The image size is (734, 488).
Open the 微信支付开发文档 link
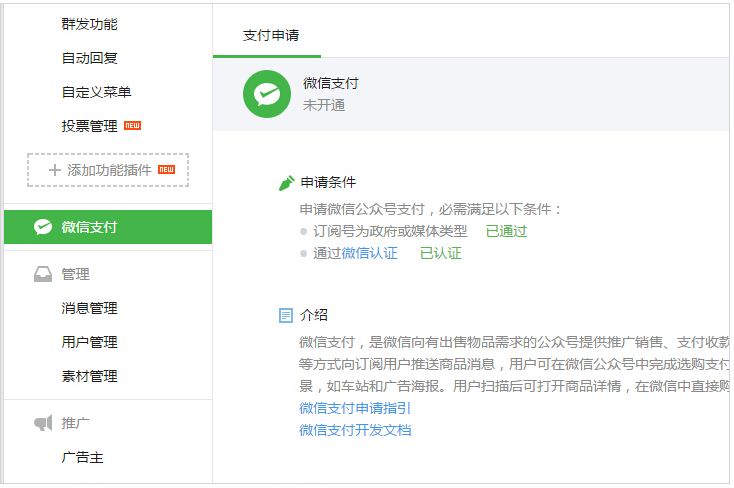point(355,430)
